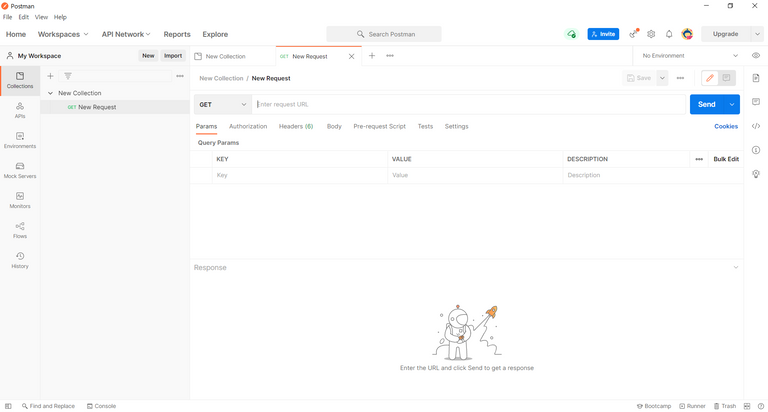Collapse the Response section chevron
Image resolution: width=768 pixels, height=412 pixels.
[736, 267]
